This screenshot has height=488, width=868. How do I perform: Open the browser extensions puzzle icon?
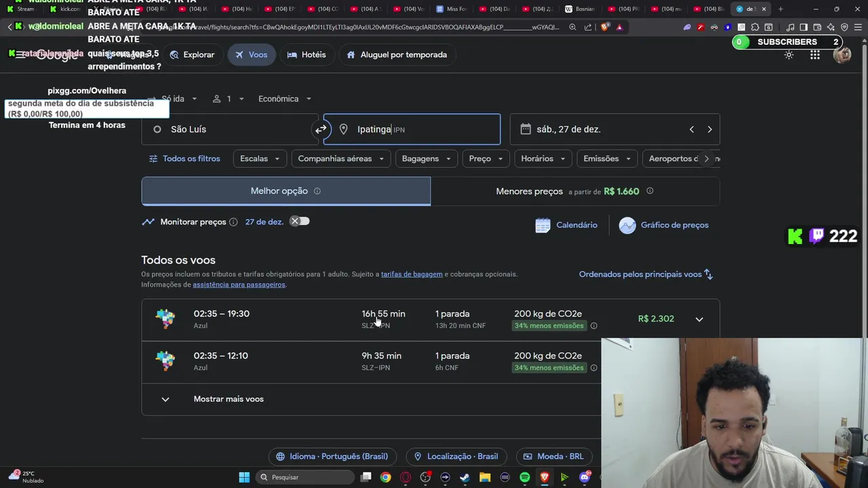[x=755, y=27]
